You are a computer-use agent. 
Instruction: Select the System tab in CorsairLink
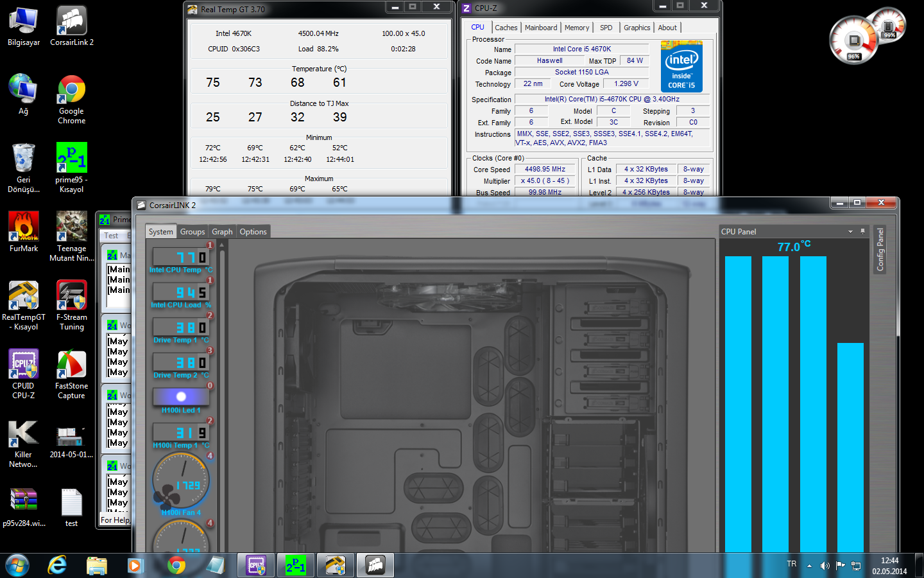(160, 232)
